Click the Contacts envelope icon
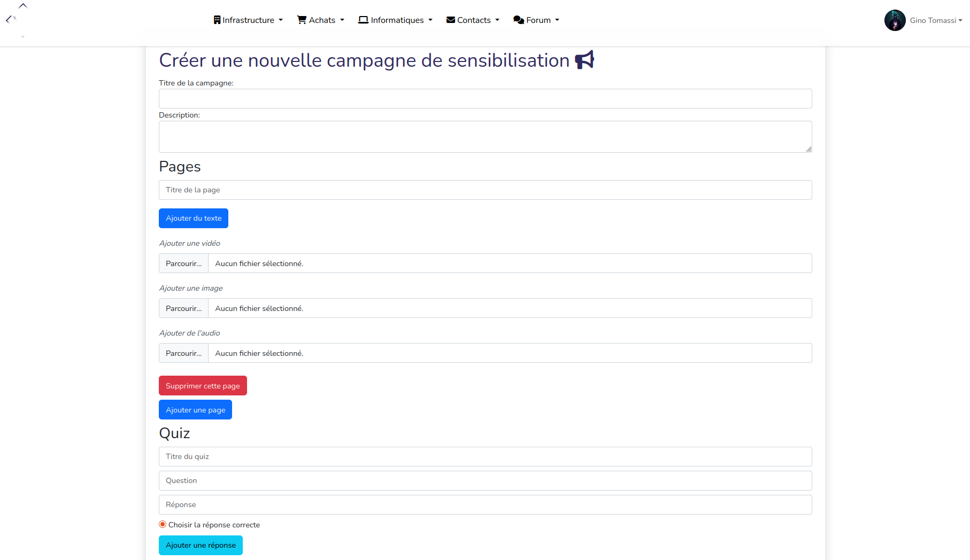Image resolution: width=970 pixels, height=560 pixels. 450,19
